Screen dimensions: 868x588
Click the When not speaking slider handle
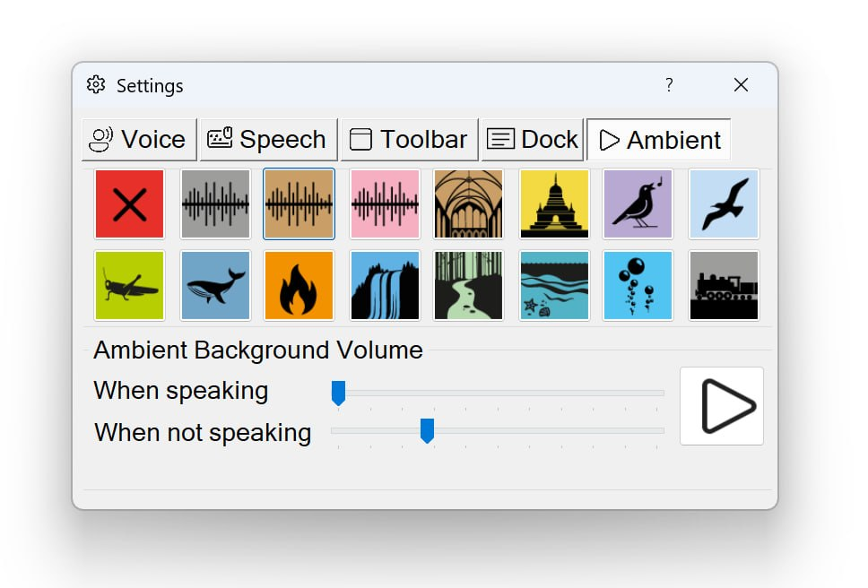427,431
